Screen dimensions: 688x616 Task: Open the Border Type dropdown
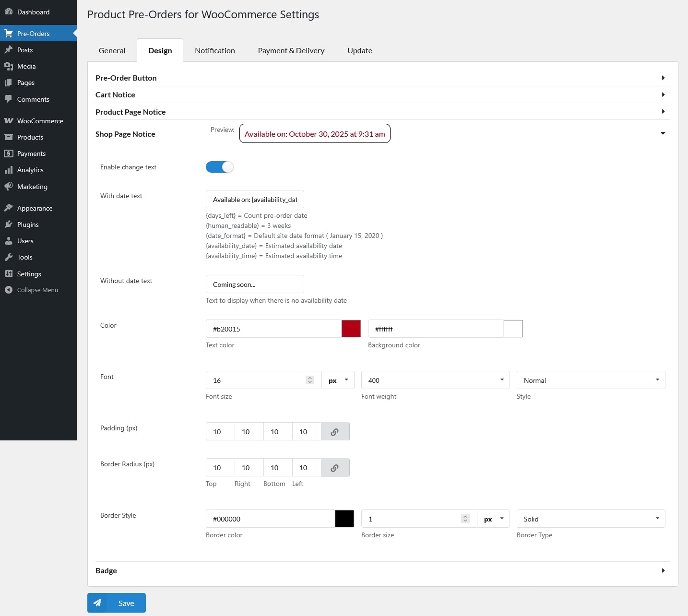point(590,519)
